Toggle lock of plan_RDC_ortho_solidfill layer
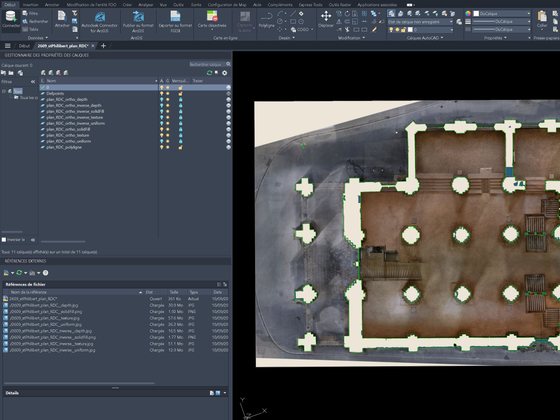The width and height of the screenshot is (560, 420). click(x=180, y=129)
